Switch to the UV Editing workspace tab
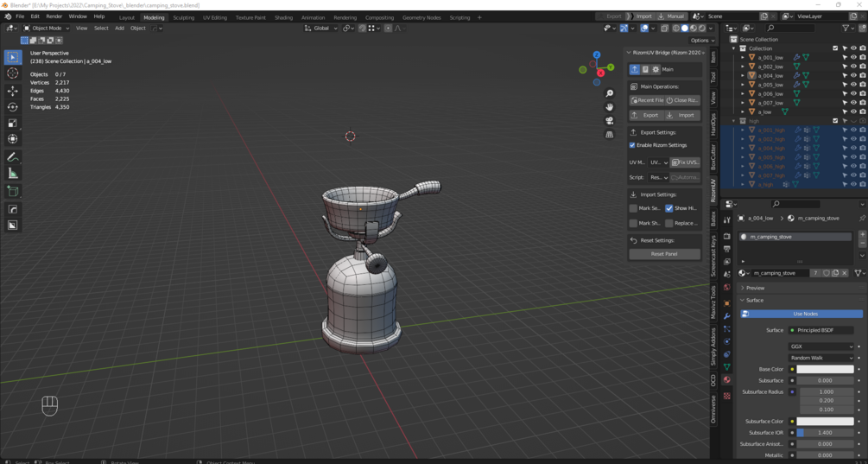The width and height of the screenshot is (868, 464). tap(214, 17)
